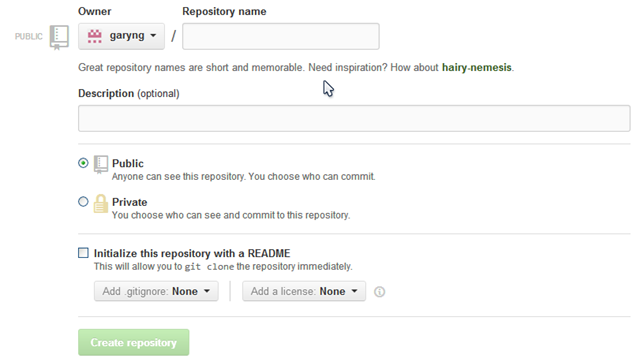The image size is (640, 362).
Task: Click the padlock icon next to Private
Action: click(101, 204)
